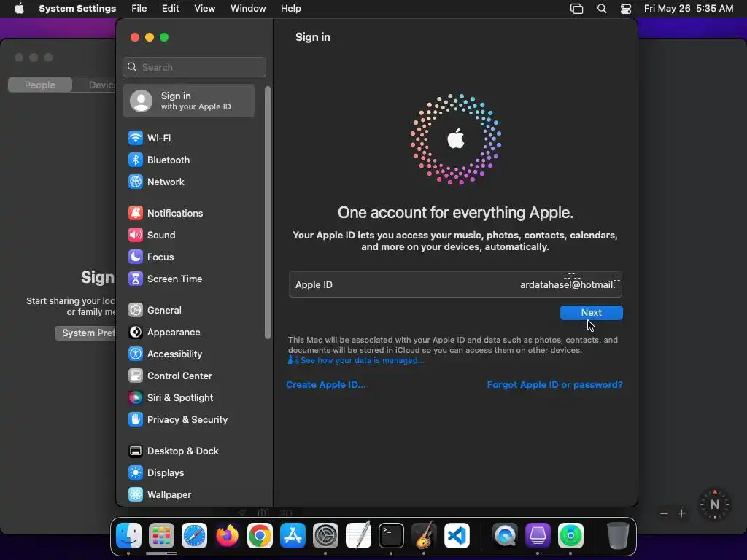Click Forgot Apple ID or password link
This screenshot has height=560, width=747.
(554, 385)
